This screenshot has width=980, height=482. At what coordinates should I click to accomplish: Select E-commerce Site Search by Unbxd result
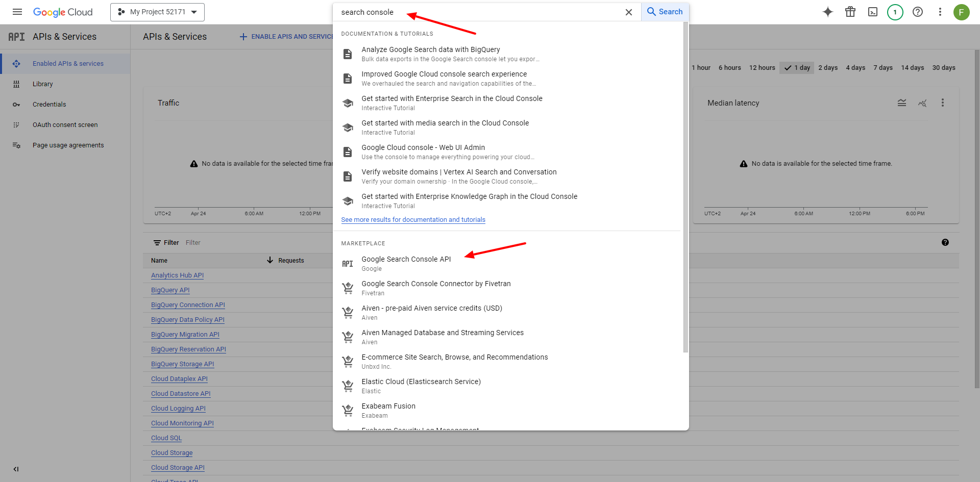click(508, 361)
